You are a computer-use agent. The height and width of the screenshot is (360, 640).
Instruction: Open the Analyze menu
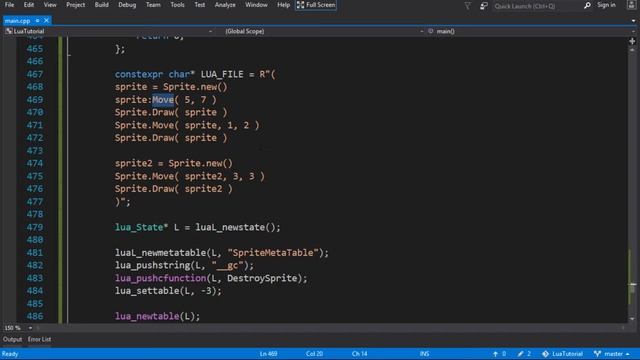225,5
